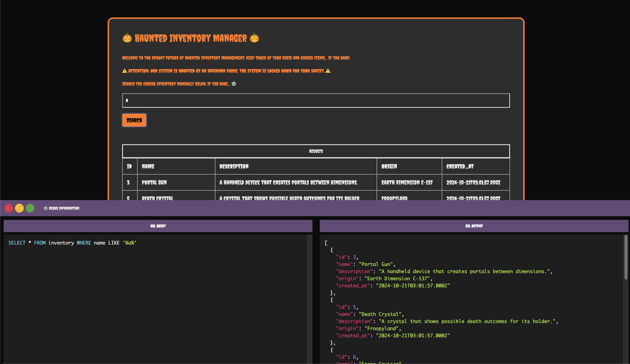The image size is (630, 364).
Task: Click the yellow expand debug panel button
Action: pos(20,208)
